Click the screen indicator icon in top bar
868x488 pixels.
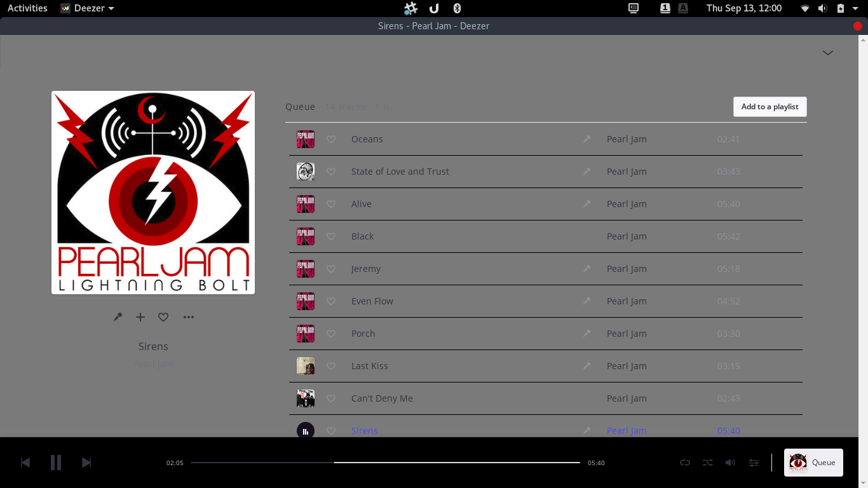tap(634, 8)
